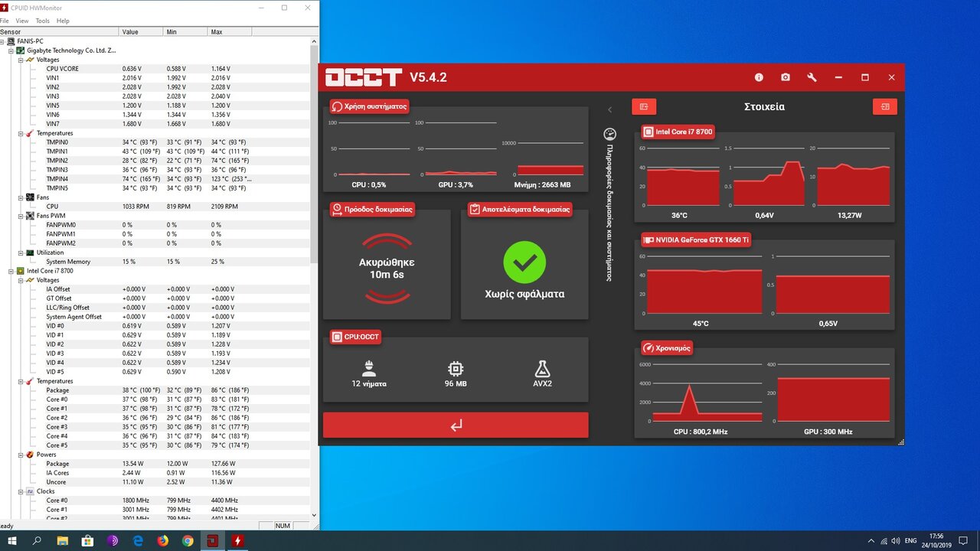Open Firefox from taskbar
The image size is (980, 551).
point(162,540)
